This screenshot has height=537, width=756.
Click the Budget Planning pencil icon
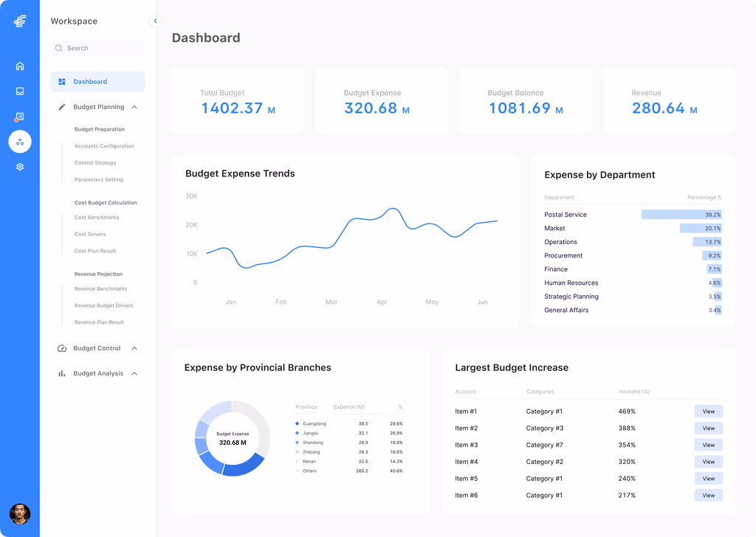pos(62,107)
